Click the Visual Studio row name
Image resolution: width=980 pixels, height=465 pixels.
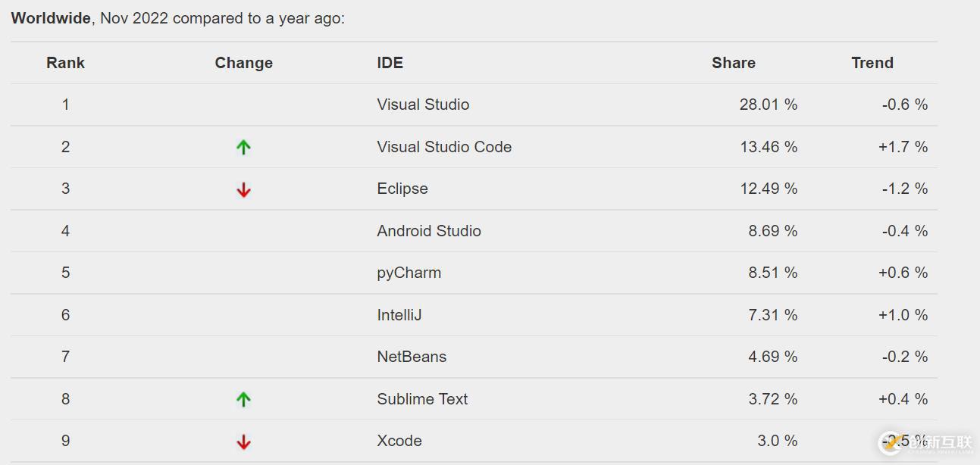[x=423, y=105]
